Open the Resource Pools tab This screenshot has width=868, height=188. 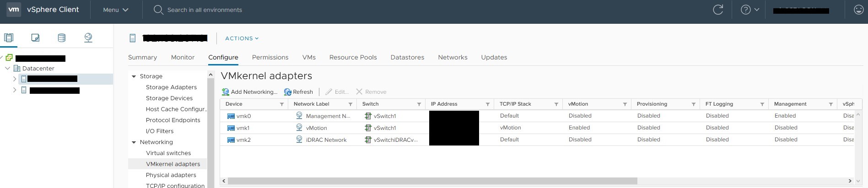pos(353,57)
